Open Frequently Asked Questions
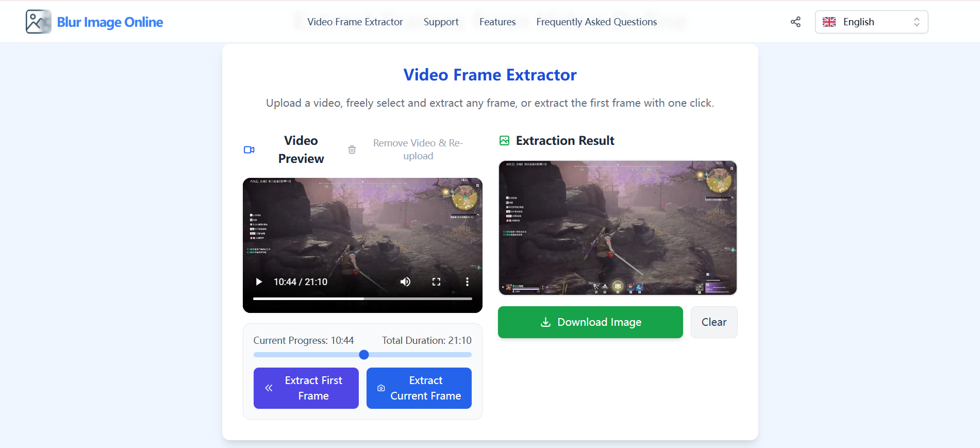Screen dimensions: 980x448 point(596,22)
